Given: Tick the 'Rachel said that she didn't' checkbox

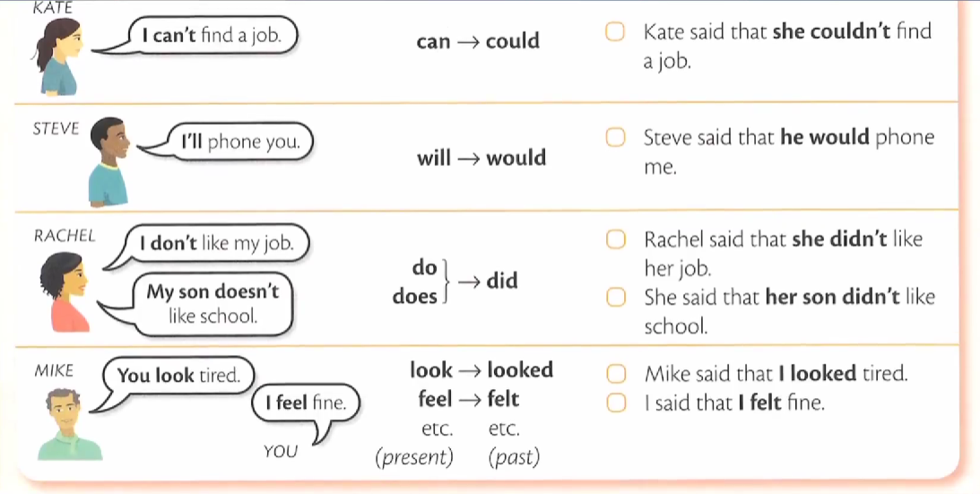Looking at the screenshot, I should tap(615, 240).
